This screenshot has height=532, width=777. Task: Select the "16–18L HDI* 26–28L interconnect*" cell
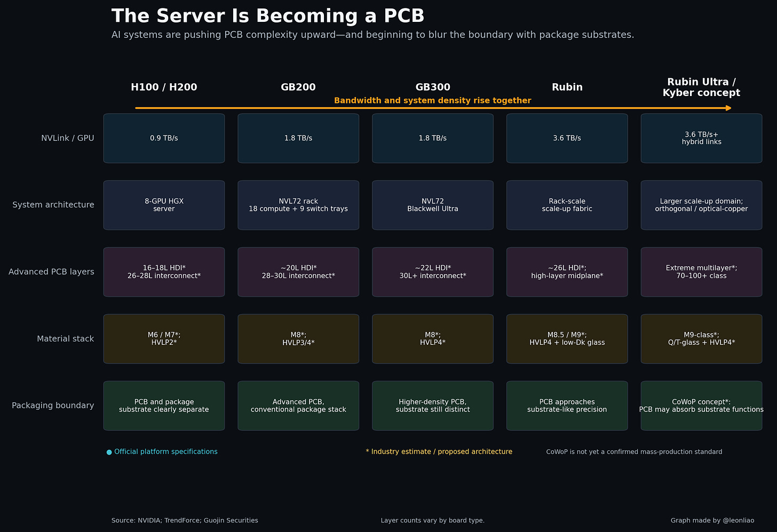pyautogui.click(x=164, y=272)
